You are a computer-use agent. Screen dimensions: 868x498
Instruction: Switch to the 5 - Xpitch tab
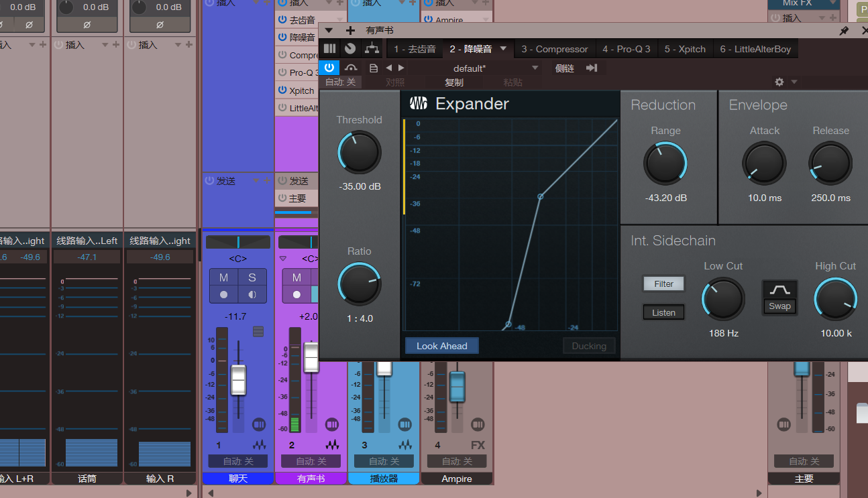click(x=685, y=49)
